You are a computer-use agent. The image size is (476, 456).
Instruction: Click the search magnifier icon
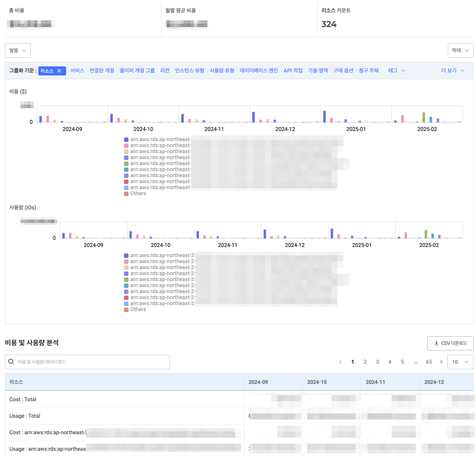[11, 361]
